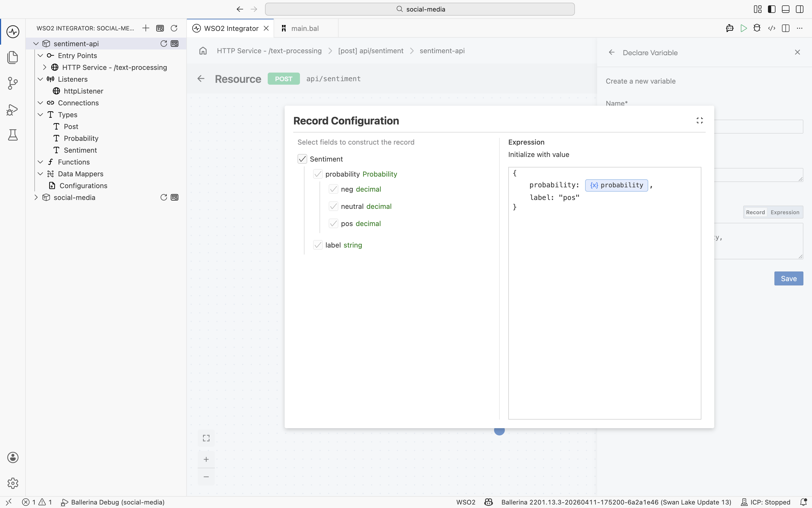Screen dimensions: 812x508
Task: Open the httpListener item
Action: pyautogui.click(x=84, y=91)
